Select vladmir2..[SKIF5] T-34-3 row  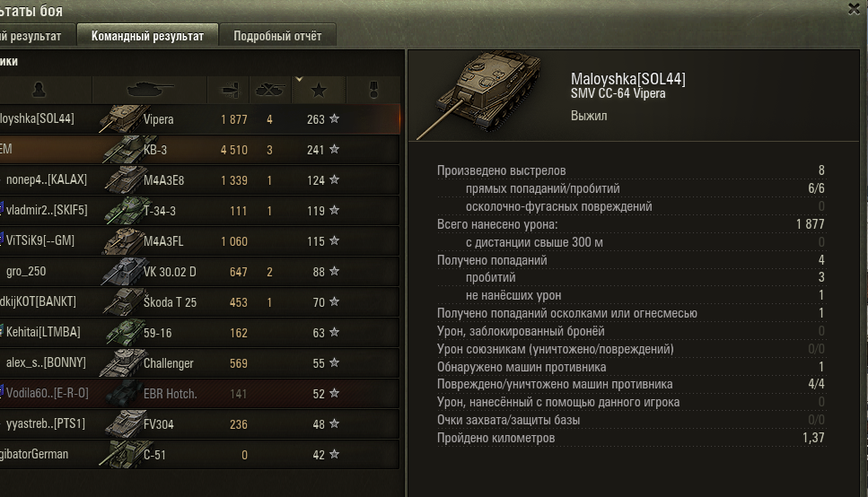pos(199,210)
